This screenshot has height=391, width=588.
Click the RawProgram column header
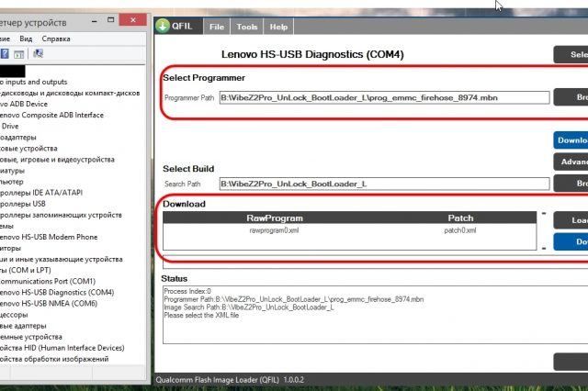275,218
